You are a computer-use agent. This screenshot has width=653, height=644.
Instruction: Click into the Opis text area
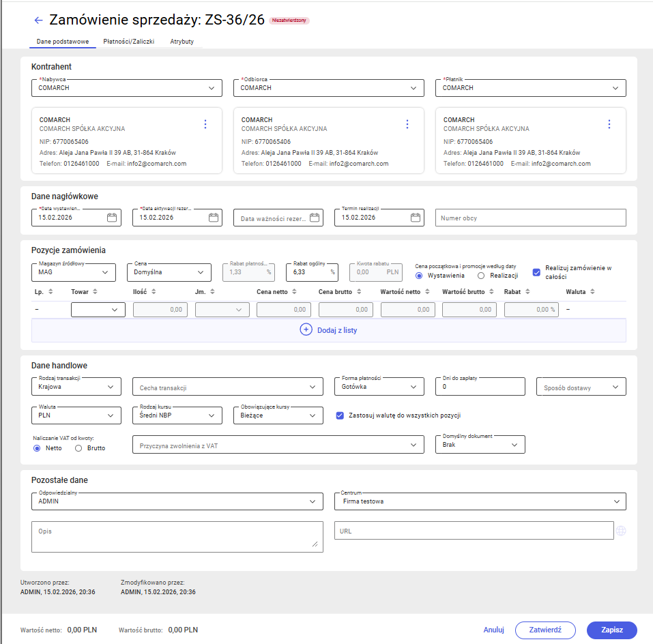pos(177,536)
